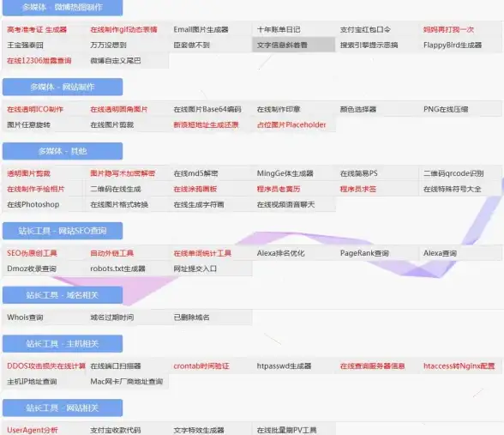Image resolution: width=504 pixels, height=435 pixels.
Task: Open PNG在线压缩 tool
Action: click(x=446, y=110)
